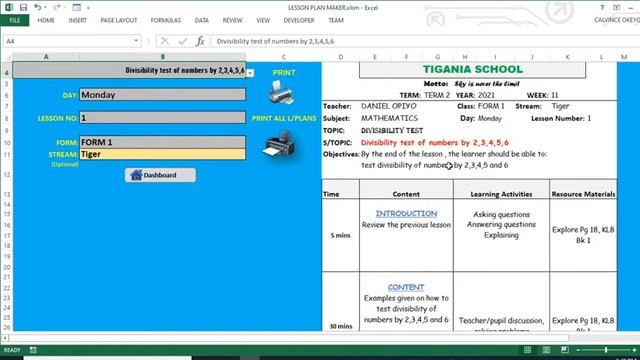The width and height of the screenshot is (640, 360).
Task: Click the Insert Function fx icon
Action: tap(200, 41)
